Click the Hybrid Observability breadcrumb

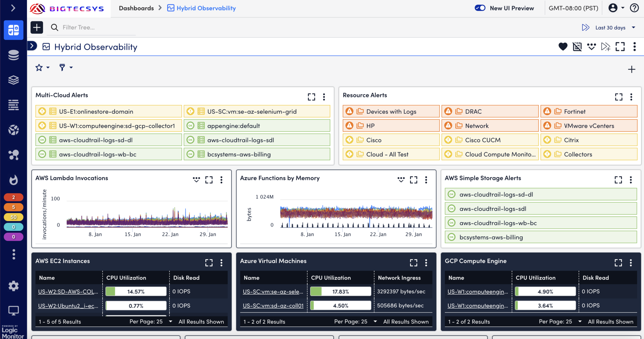click(206, 8)
